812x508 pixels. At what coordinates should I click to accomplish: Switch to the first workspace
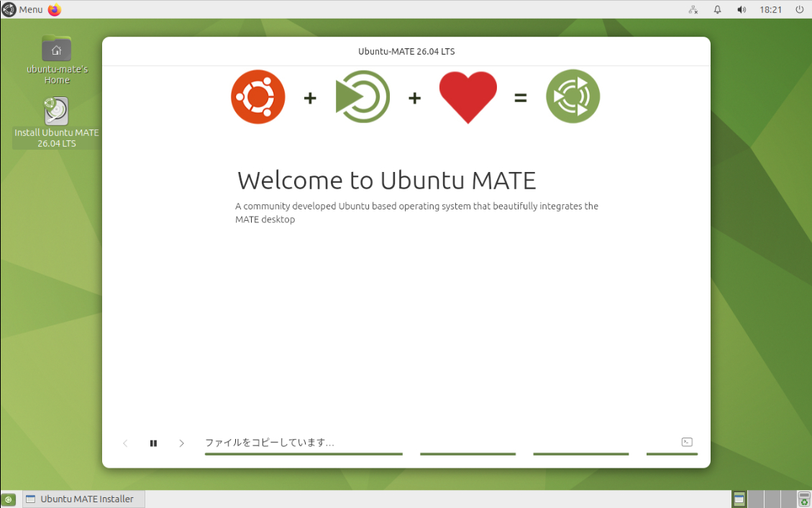739,499
